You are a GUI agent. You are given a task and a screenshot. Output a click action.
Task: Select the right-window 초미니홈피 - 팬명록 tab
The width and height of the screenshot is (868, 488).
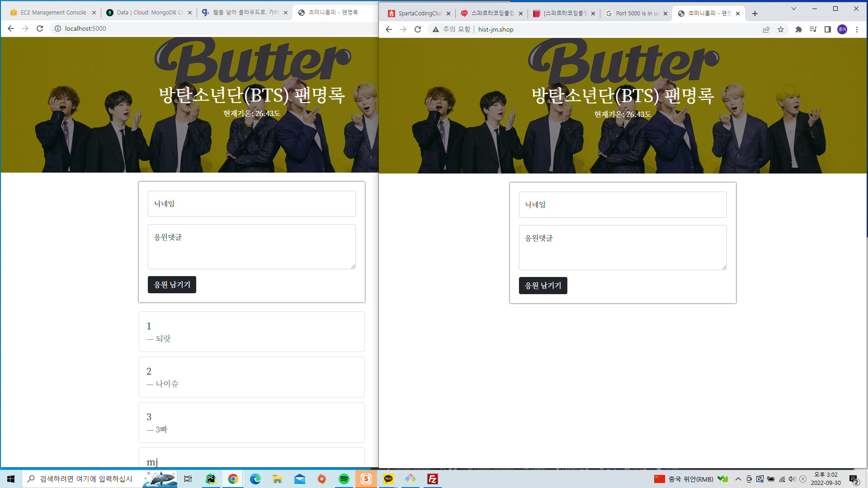click(709, 14)
